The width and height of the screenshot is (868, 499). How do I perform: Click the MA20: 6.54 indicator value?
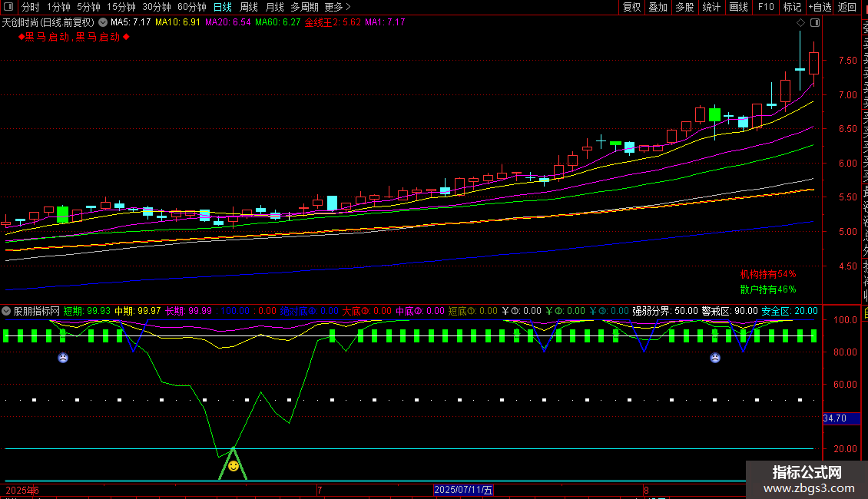click(x=227, y=23)
